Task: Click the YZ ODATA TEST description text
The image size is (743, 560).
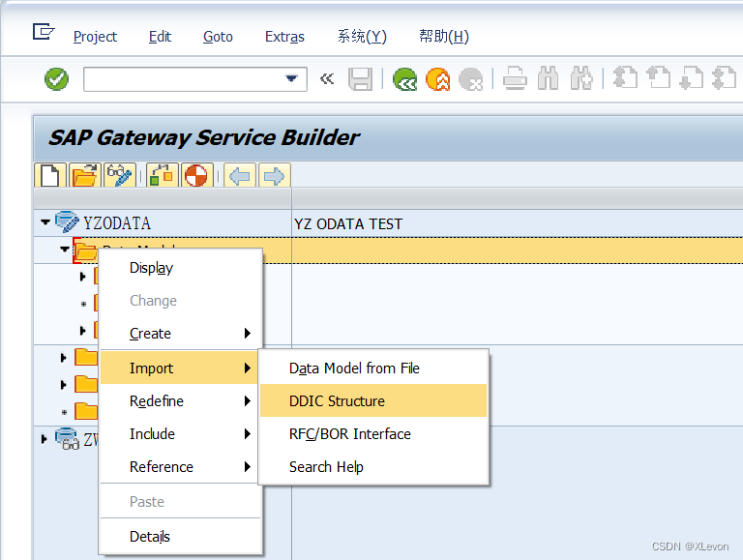Action: point(348,223)
